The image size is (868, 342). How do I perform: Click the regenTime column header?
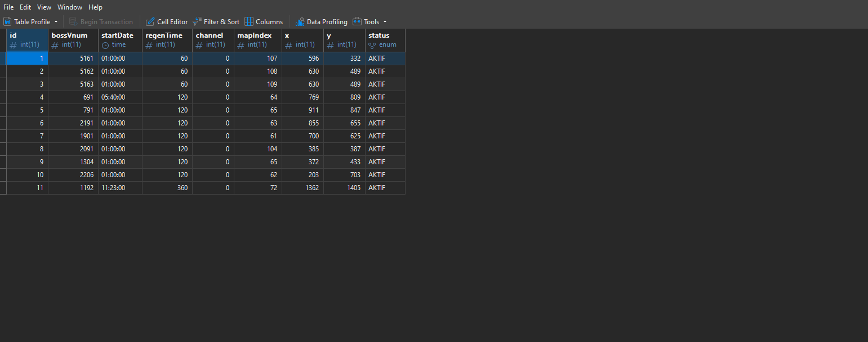pyautogui.click(x=167, y=40)
